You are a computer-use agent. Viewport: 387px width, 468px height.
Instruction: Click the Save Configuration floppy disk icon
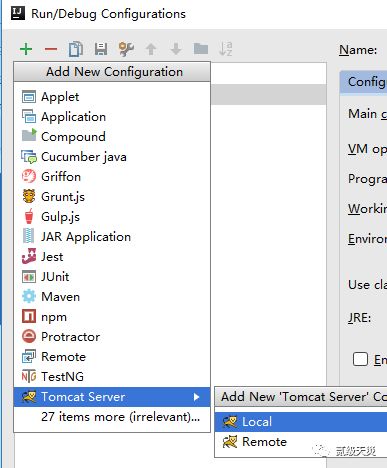[101, 49]
